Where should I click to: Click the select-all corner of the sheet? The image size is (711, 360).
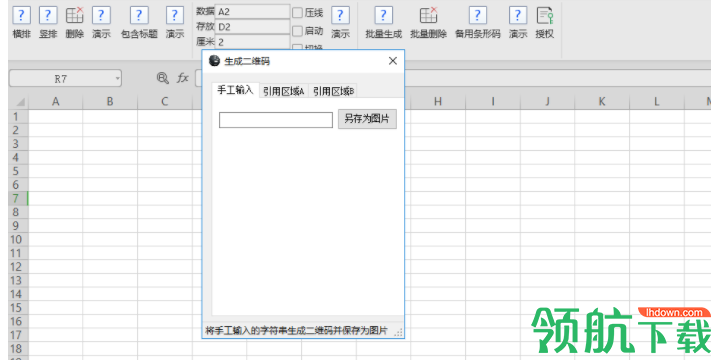tap(19, 102)
